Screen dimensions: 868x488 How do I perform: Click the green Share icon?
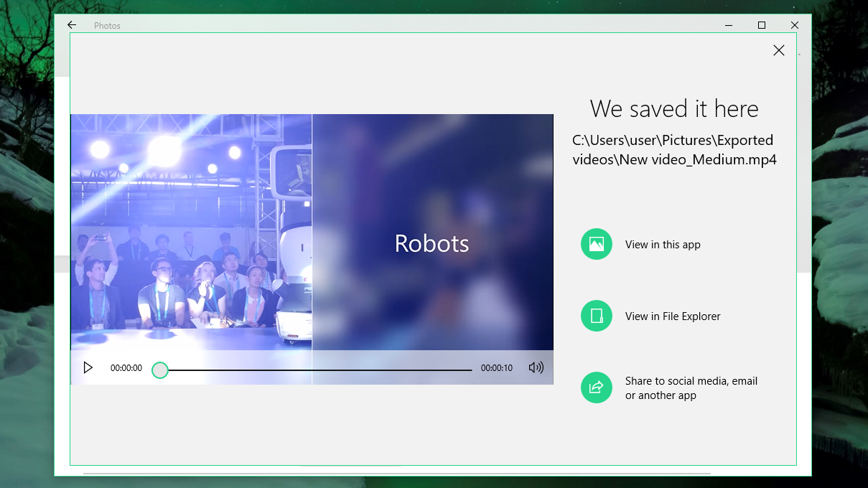(597, 388)
